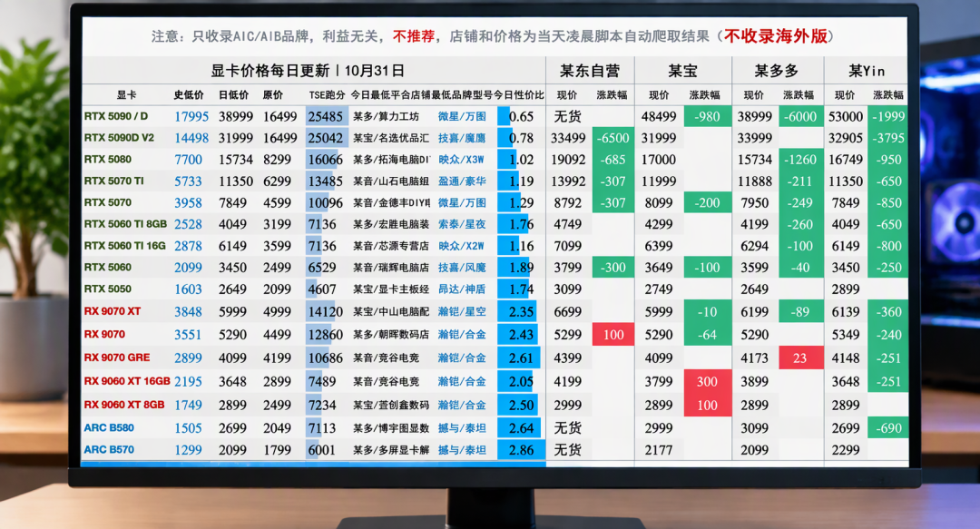Screen dimensions: 980x529
Task: Open the 昂达/神盾 brand model link
Action: pyautogui.click(x=462, y=289)
